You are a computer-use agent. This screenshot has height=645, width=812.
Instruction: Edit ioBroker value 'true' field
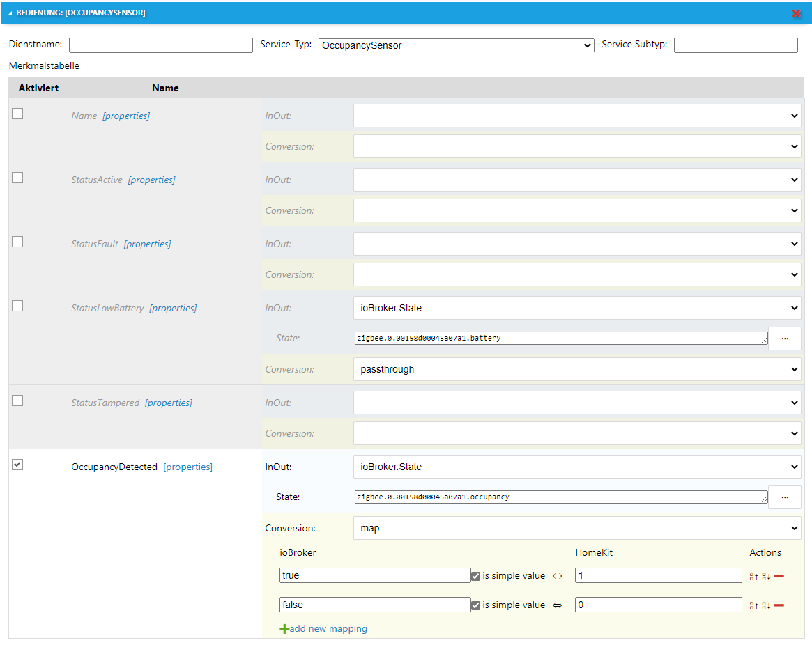pos(375,575)
